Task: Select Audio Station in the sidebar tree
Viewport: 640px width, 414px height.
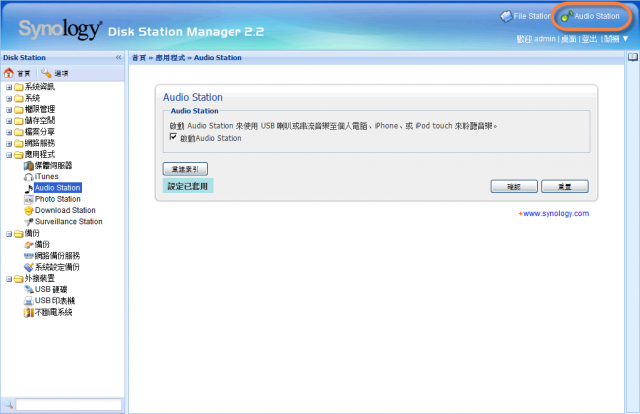Action: point(58,188)
